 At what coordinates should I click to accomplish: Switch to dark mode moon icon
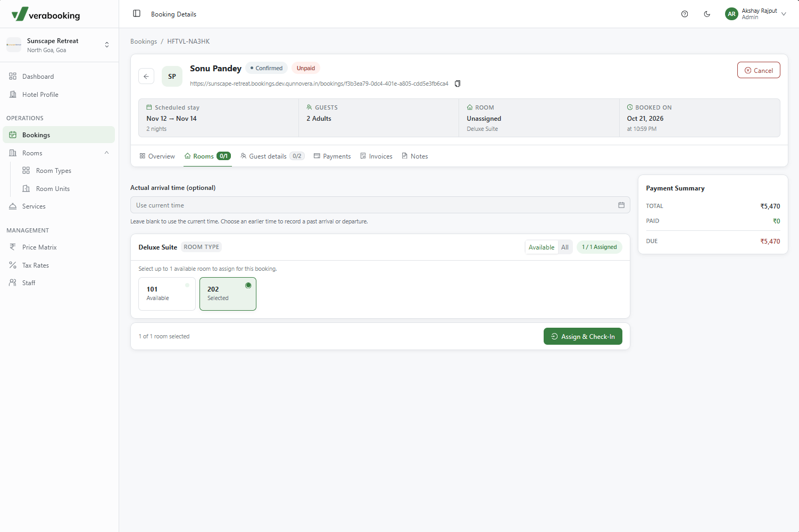pyautogui.click(x=707, y=14)
